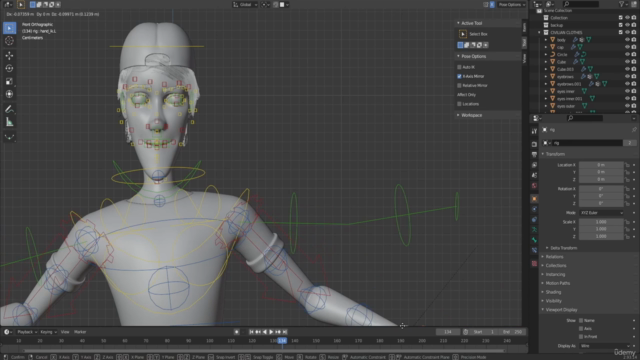Jump to the timeline start frame
640x360 pixels.
pos(251,332)
